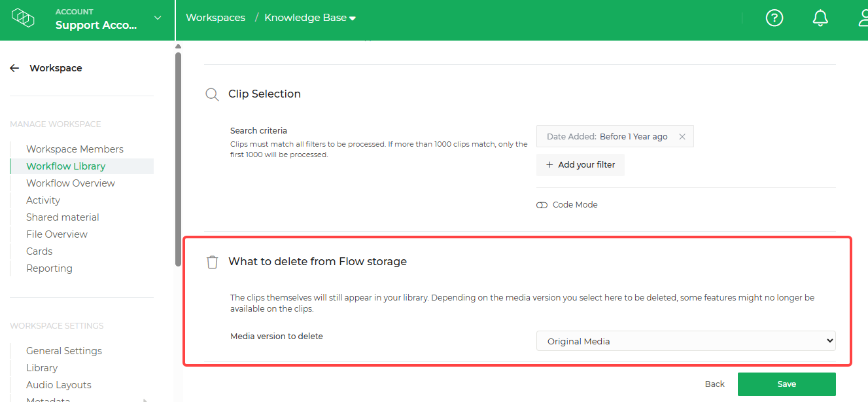Viewport: 868px width, 402px height.
Task: Click the sidebar vertical scrollbar
Action: tap(178, 159)
